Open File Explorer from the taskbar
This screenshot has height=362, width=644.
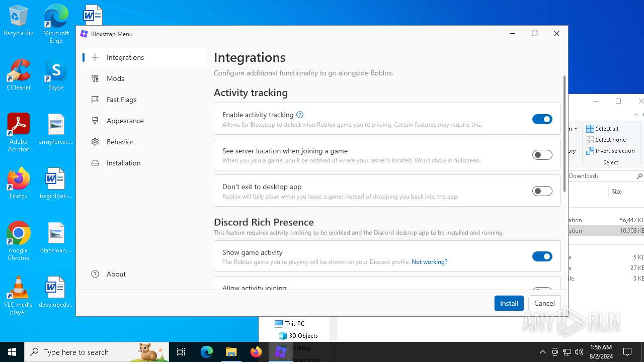point(231,352)
